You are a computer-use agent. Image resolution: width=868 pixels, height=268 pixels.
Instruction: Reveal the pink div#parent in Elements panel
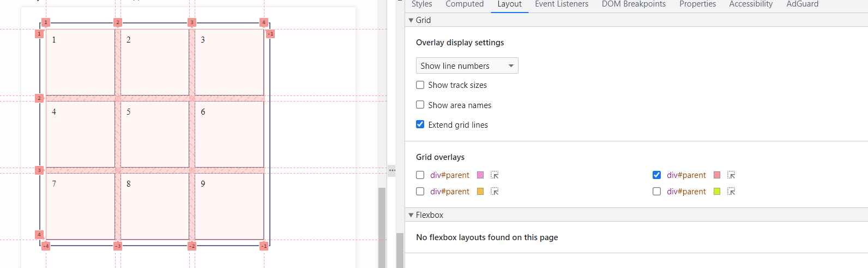pyautogui.click(x=495, y=175)
